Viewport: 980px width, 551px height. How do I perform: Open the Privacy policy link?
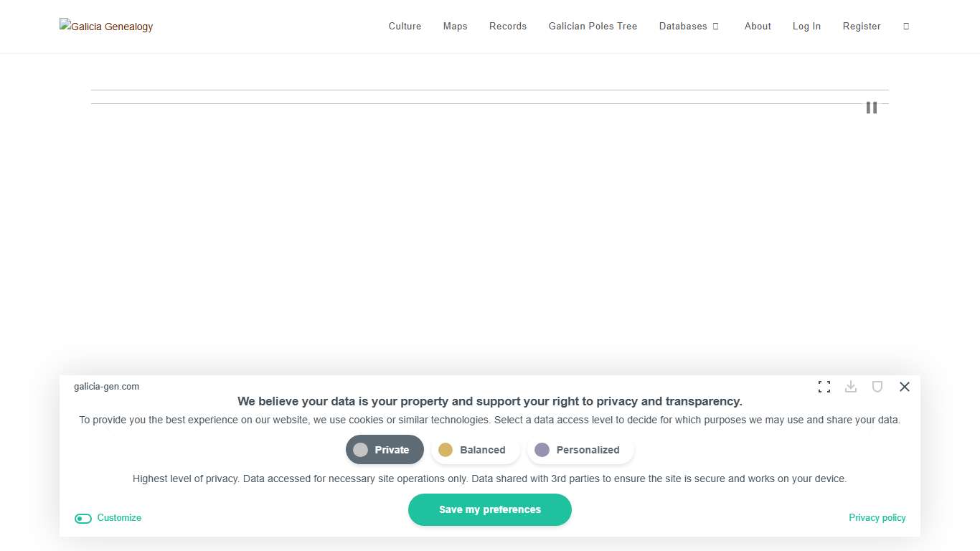[877, 518]
